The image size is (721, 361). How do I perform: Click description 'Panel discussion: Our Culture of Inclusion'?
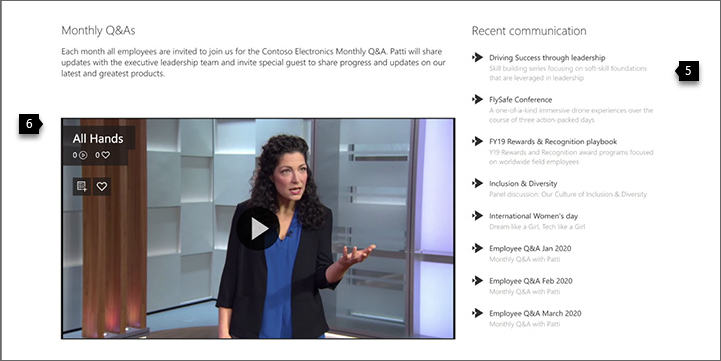567,194
